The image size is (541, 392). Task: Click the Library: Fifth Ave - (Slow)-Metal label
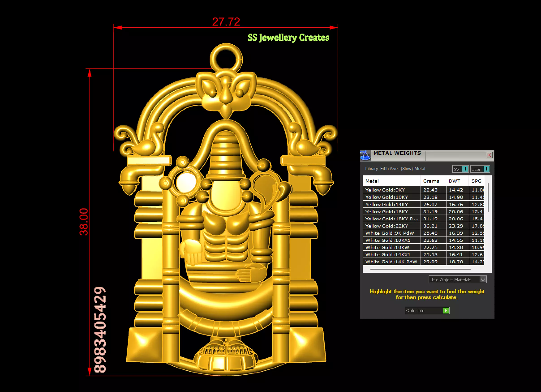395,168
